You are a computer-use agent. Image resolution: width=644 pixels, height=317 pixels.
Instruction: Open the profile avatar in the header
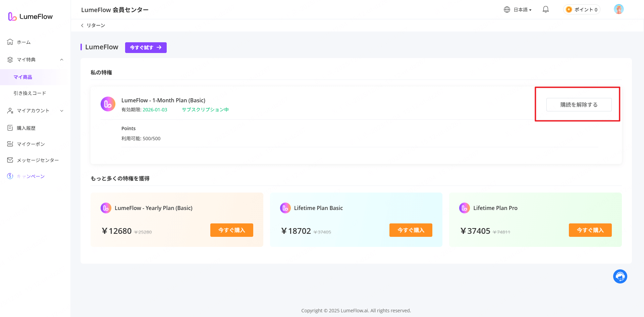click(619, 9)
